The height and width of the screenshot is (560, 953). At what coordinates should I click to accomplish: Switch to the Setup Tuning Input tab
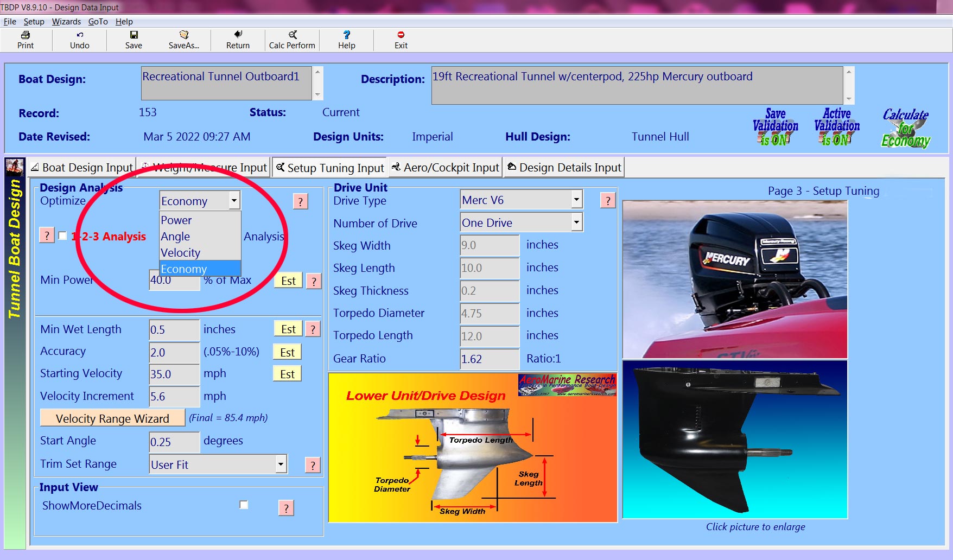point(330,168)
